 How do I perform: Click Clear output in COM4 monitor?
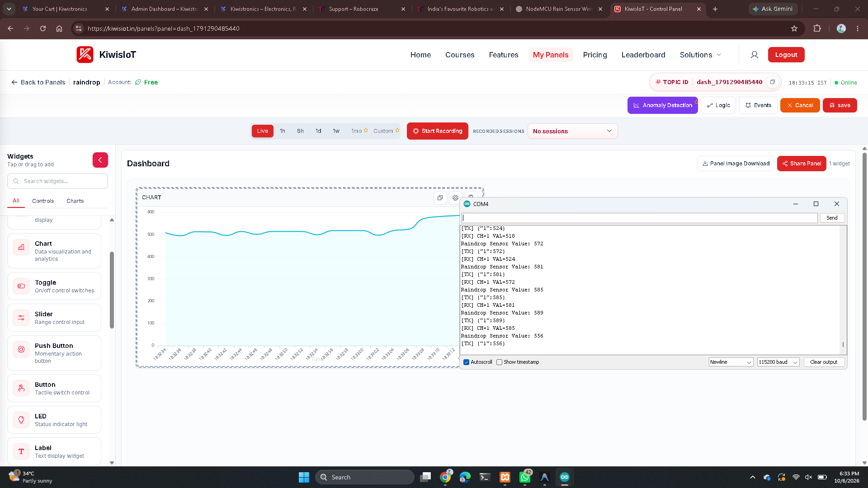824,362
